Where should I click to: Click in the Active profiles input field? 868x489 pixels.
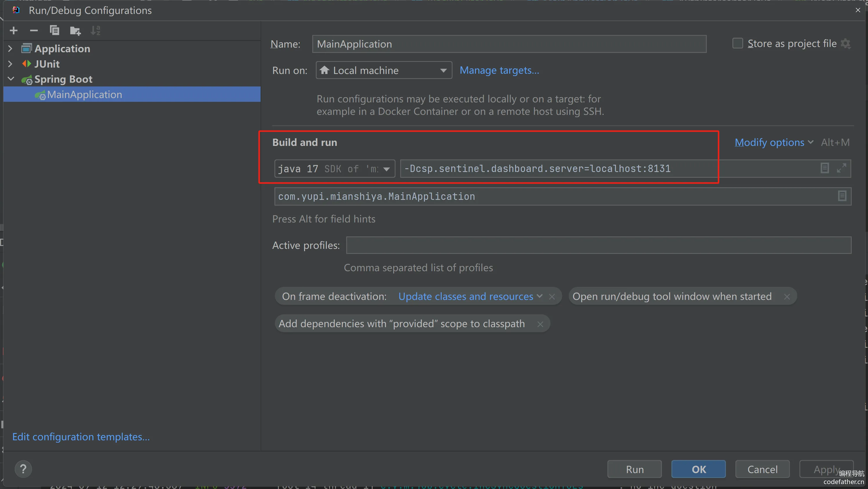[x=598, y=245]
